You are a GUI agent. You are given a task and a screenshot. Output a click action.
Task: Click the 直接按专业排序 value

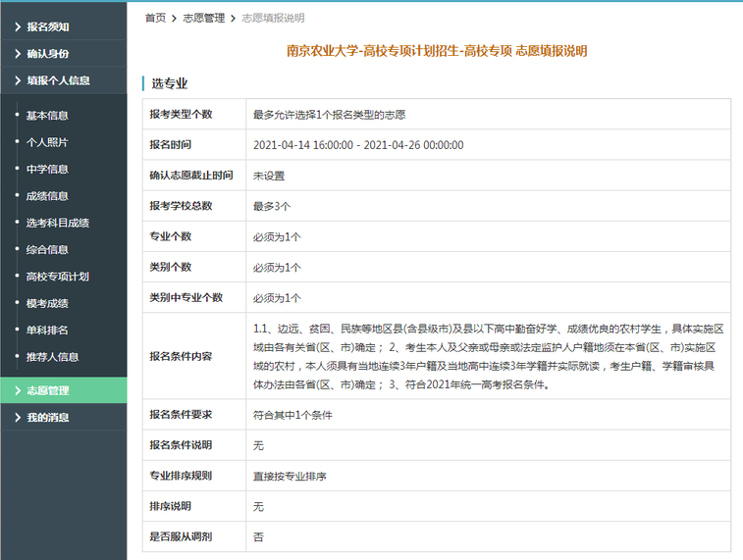click(x=290, y=477)
